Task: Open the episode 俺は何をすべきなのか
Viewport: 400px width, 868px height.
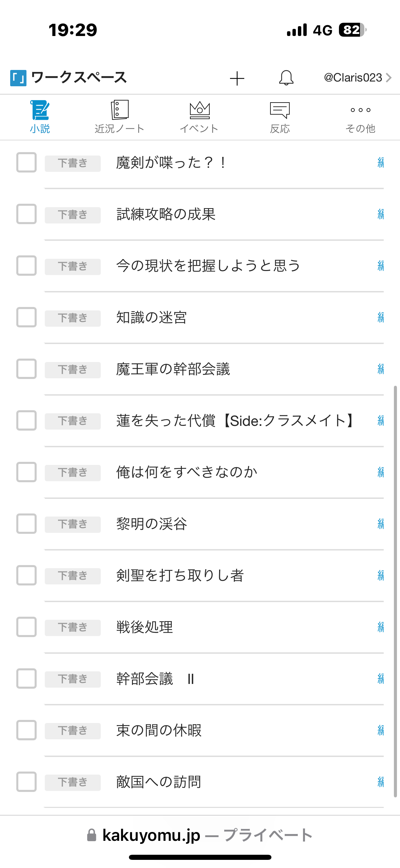Action: (x=187, y=472)
